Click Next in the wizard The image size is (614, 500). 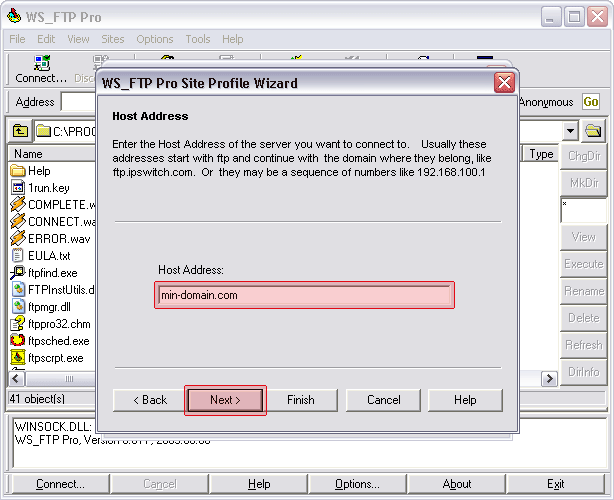coord(225,400)
